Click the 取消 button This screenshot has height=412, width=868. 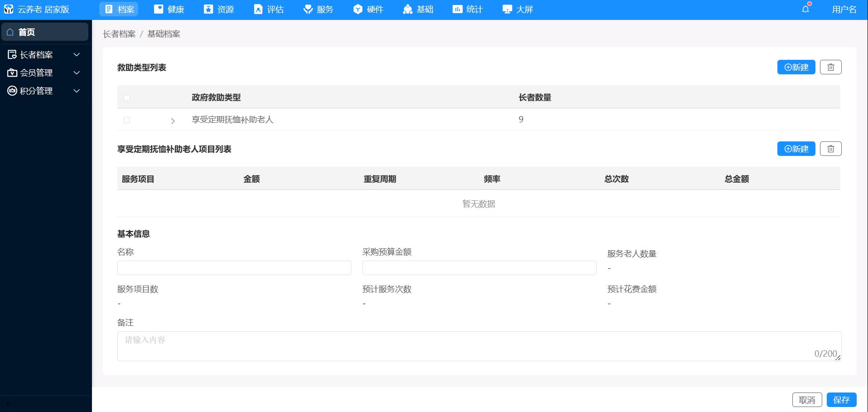click(x=807, y=400)
